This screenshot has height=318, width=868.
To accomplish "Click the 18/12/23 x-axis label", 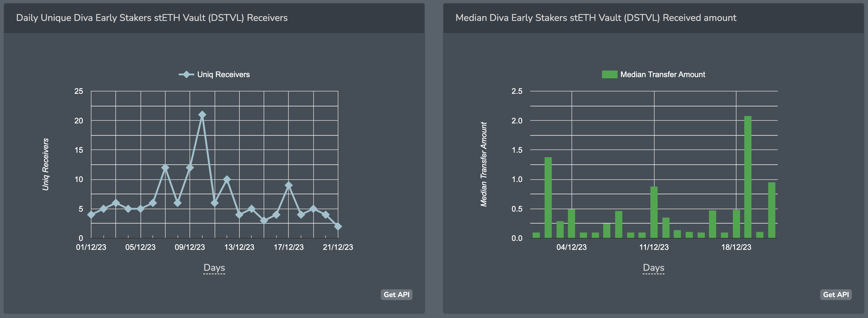I will 736,247.
